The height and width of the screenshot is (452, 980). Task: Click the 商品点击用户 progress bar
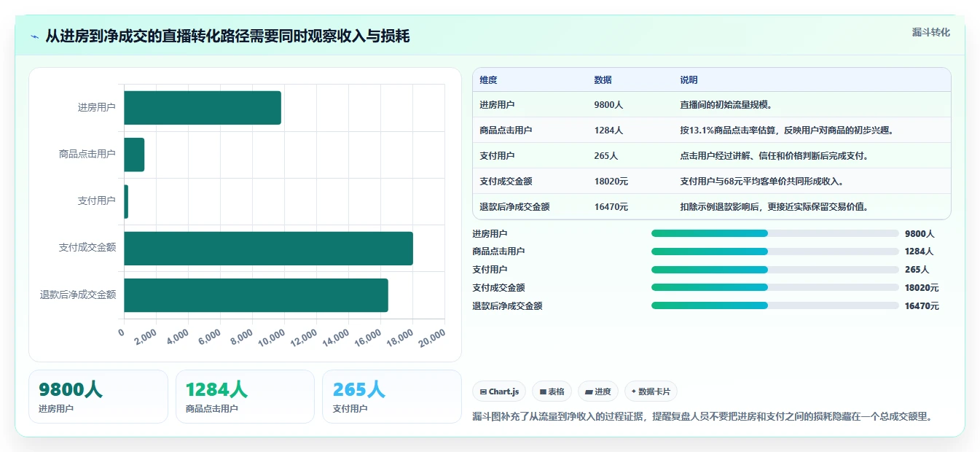775,251
